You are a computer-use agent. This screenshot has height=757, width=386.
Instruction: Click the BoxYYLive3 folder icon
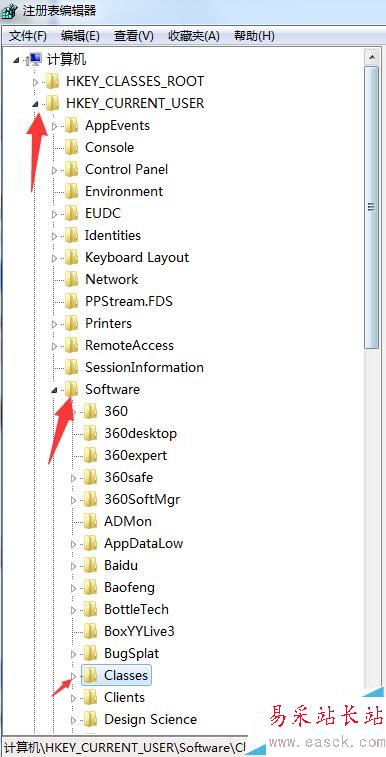tap(90, 631)
